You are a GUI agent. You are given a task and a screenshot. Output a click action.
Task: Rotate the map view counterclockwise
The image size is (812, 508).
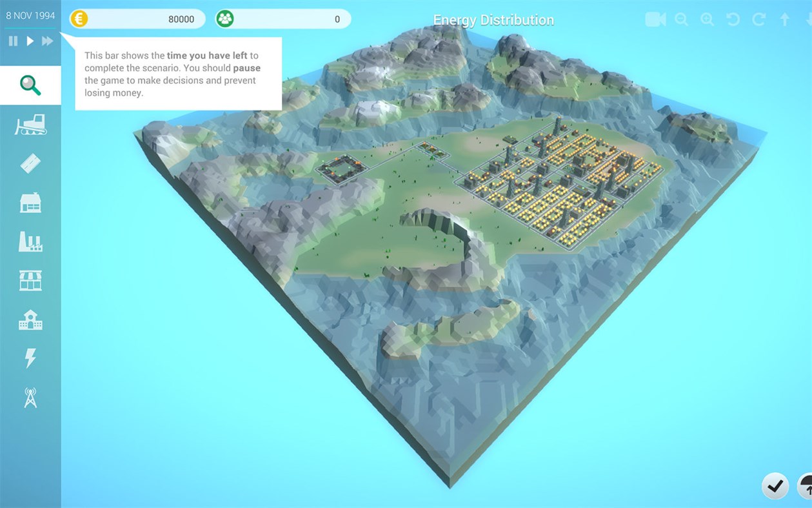pos(732,19)
